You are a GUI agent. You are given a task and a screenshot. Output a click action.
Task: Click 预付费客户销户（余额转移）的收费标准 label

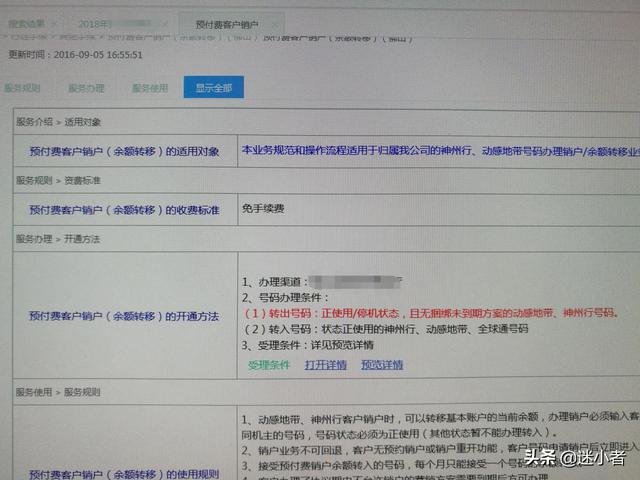(x=124, y=210)
